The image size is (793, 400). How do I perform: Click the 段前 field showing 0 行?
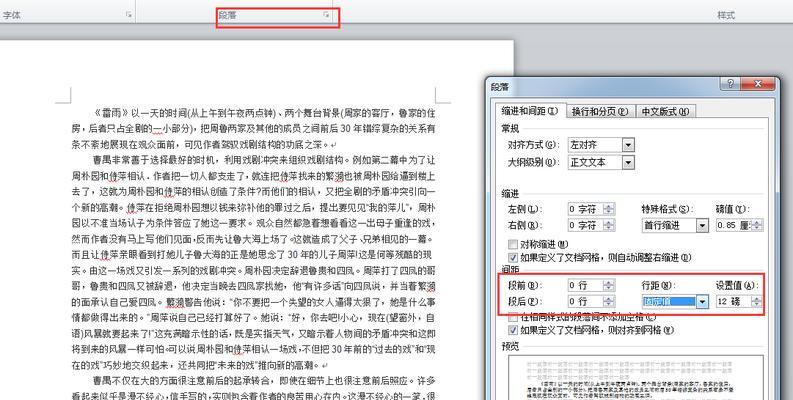coord(586,285)
